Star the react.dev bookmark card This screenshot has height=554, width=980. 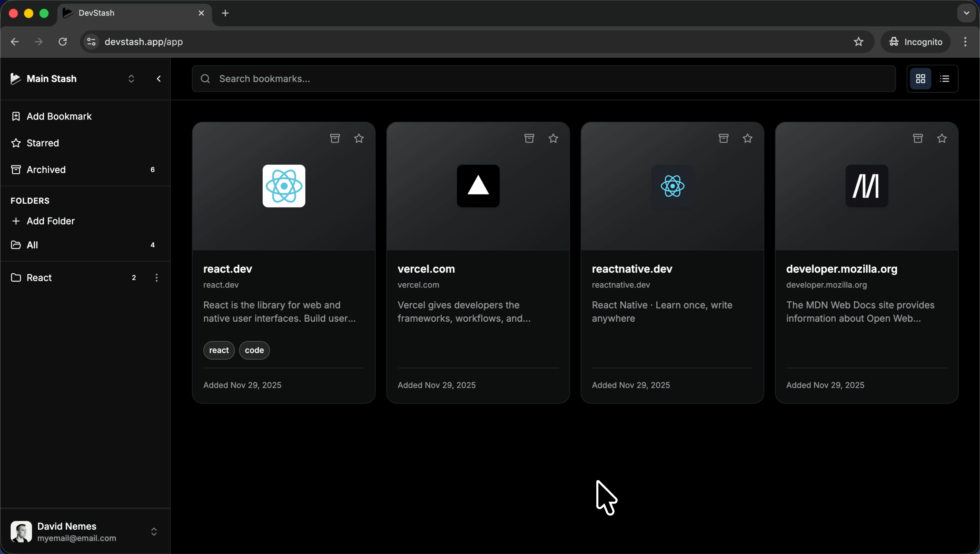point(359,138)
